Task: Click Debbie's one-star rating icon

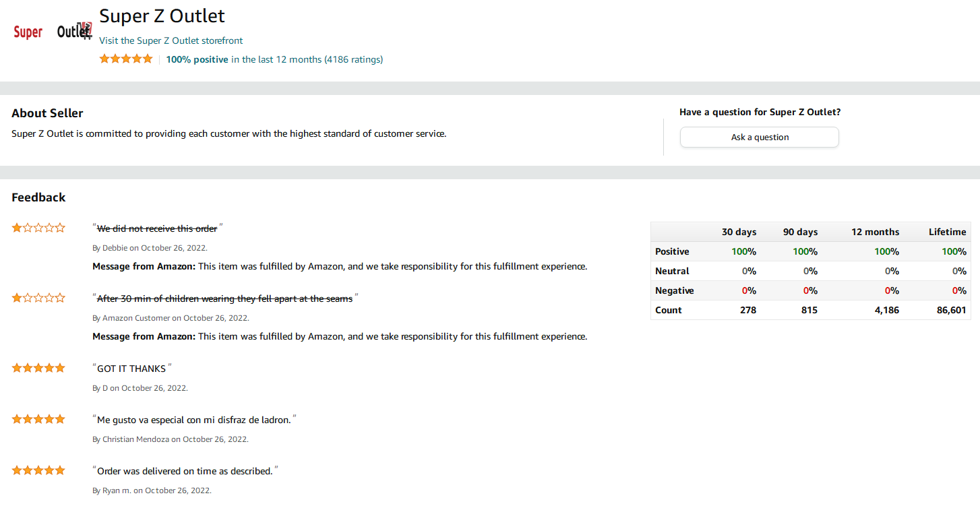Action: 38,228
